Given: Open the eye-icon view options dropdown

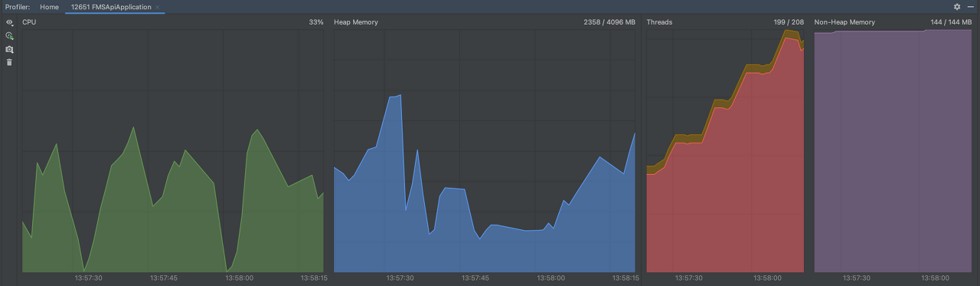Looking at the screenshot, I should coord(10,23).
